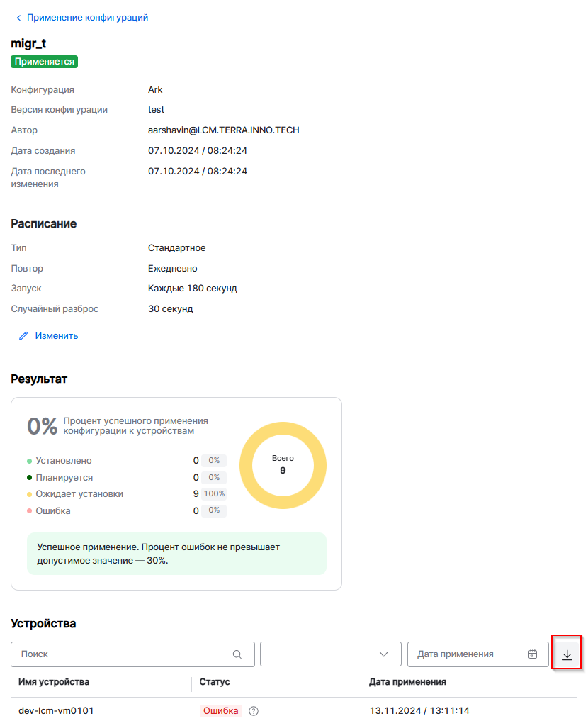588x721 pixels.
Task: Expand the status filter dropdown
Action: tap(330, 654)
